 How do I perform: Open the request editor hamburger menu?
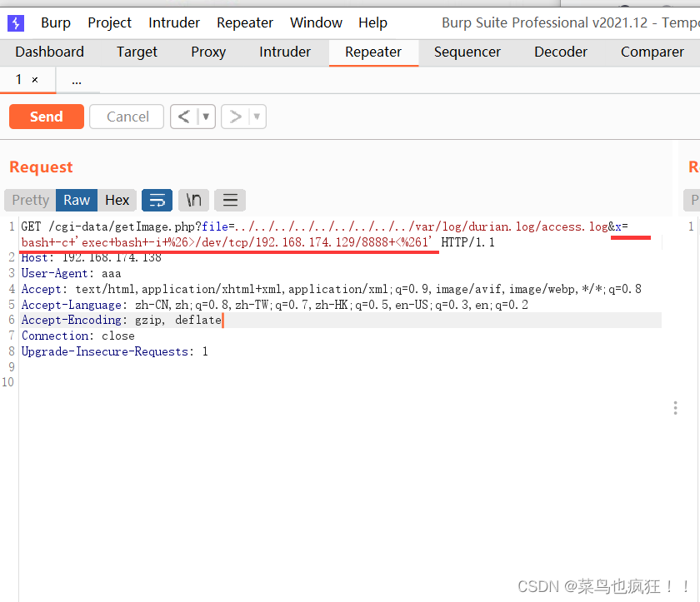[230, 200]
